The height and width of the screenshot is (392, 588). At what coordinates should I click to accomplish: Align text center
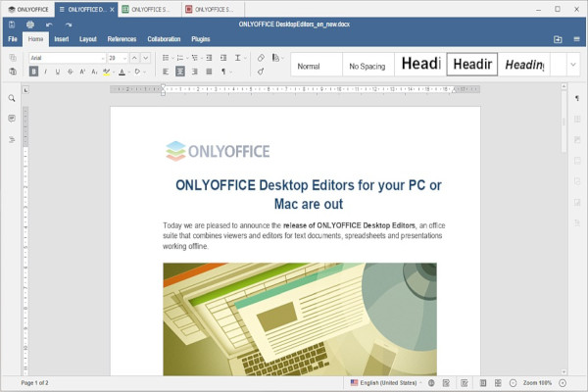180,72
